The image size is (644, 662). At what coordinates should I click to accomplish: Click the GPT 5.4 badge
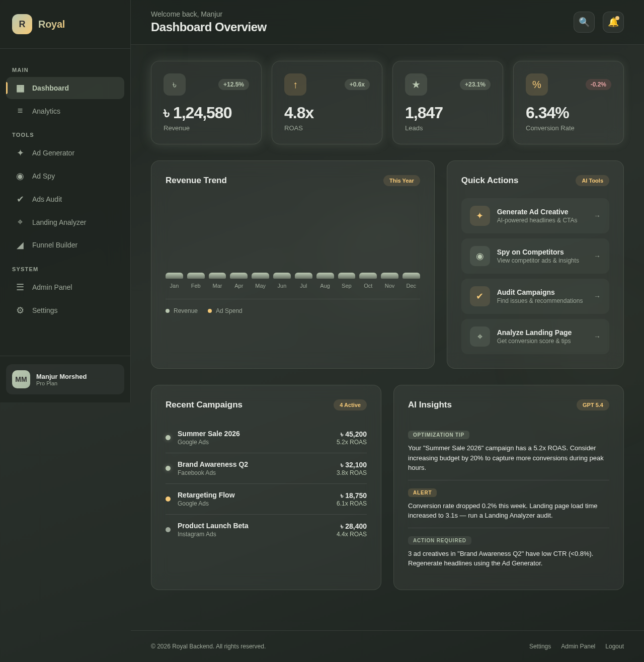click(593, 405)
